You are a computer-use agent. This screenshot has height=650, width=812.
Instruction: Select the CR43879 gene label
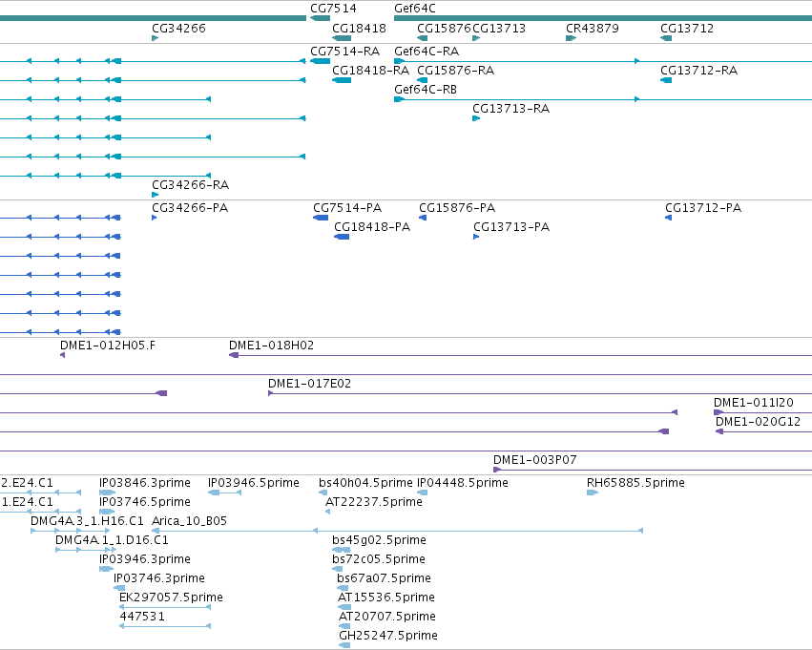pyautogui.click(x=593, y=28)
